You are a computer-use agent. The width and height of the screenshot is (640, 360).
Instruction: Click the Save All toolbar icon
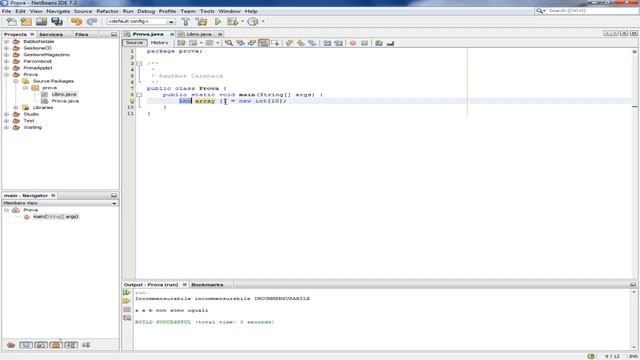coord(57,22)
